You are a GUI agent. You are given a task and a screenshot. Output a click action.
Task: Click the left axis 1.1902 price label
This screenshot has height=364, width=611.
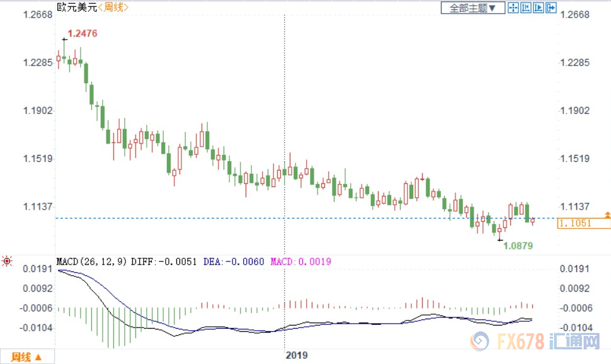[37, 111]
